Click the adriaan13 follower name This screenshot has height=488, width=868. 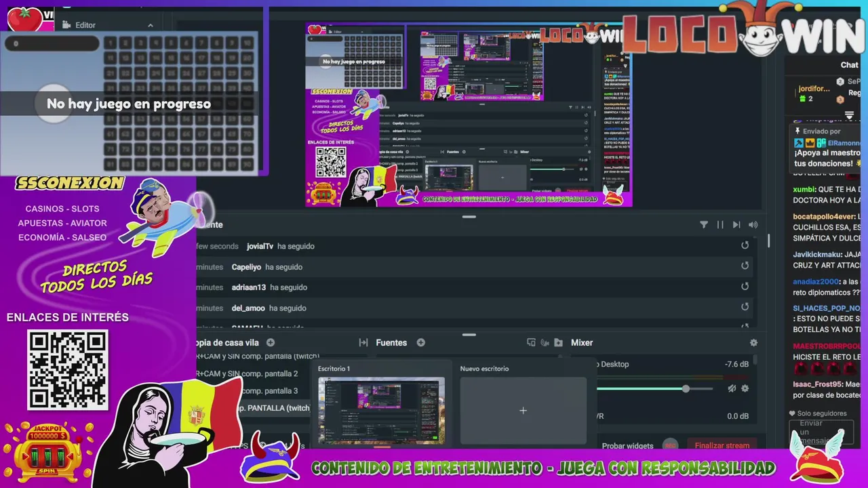[249, 287]
